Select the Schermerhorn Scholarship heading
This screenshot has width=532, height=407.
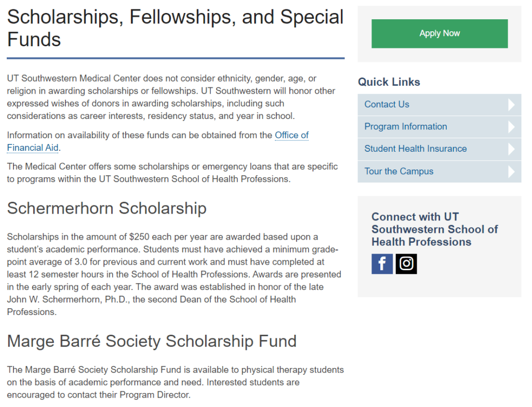[107, 208]
